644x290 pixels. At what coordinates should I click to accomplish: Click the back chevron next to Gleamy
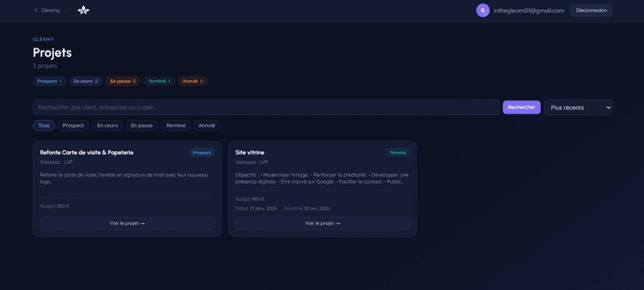[36, 10]
